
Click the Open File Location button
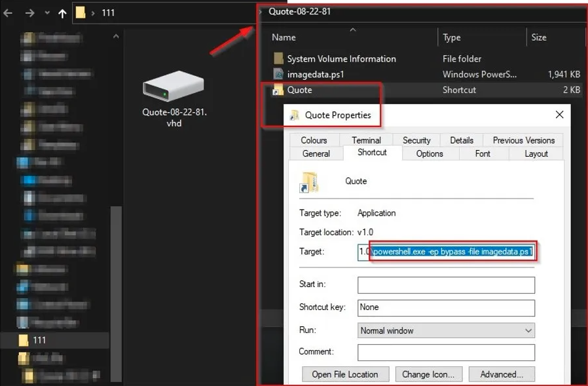click(345, 374)
